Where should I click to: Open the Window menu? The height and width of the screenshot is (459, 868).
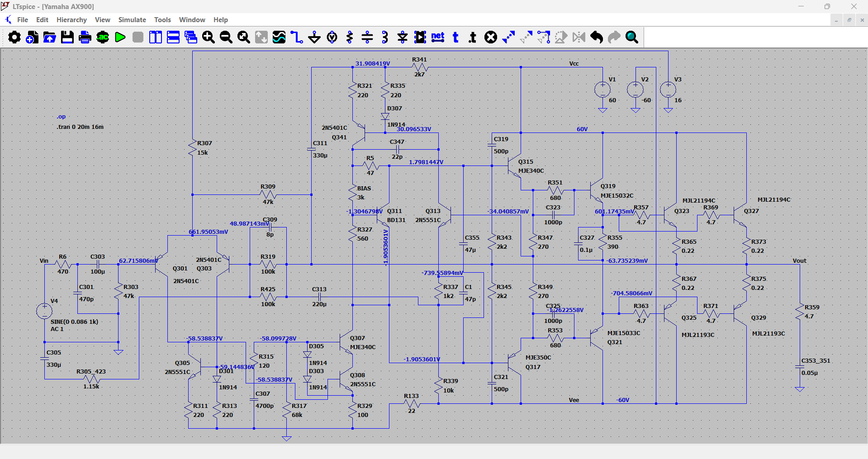[x=192, y=20]
